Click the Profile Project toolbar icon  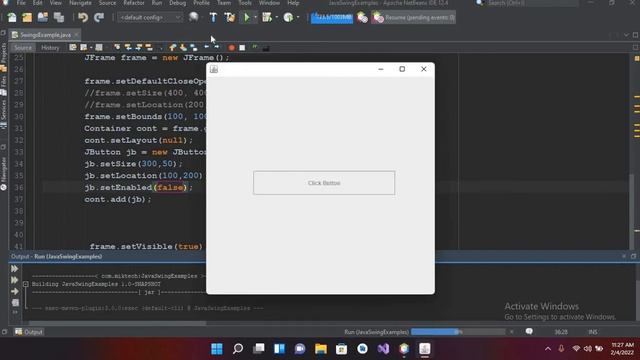pyautogui.click(x=288, y=17)
